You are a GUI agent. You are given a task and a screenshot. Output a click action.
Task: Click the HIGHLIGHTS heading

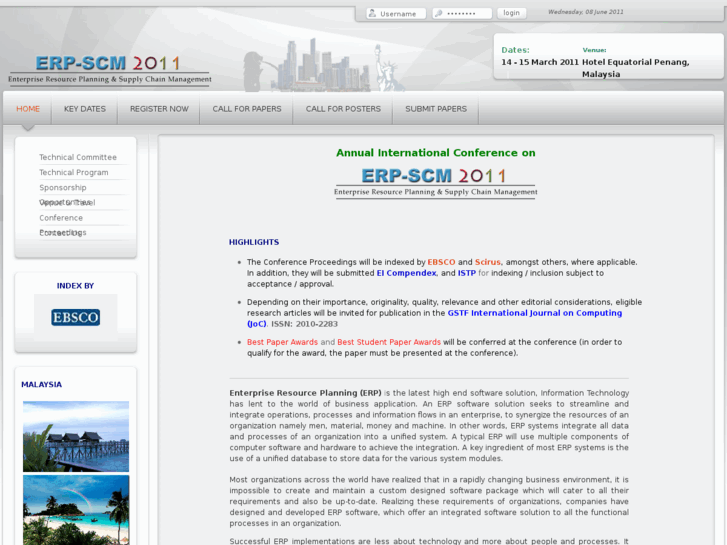[254, 242]
